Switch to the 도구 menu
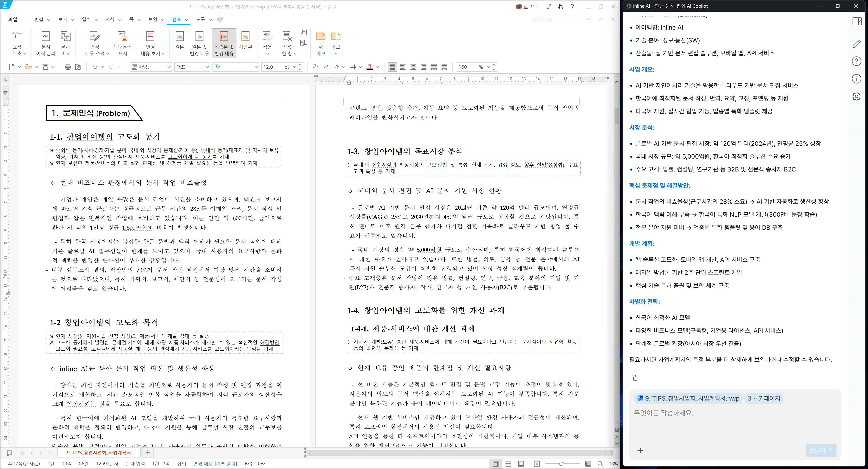The width and height of the screenshot is (868, 469). (200, 19)
